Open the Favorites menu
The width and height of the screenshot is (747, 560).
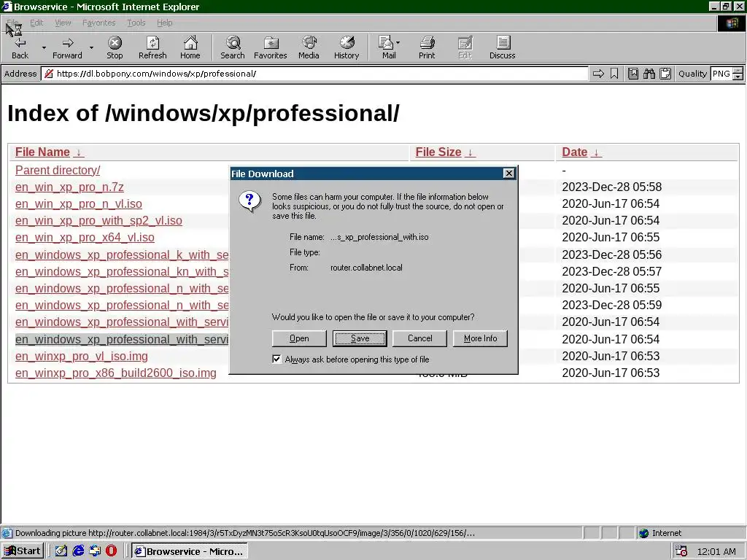pyautogui.click(x=99, y=23)
